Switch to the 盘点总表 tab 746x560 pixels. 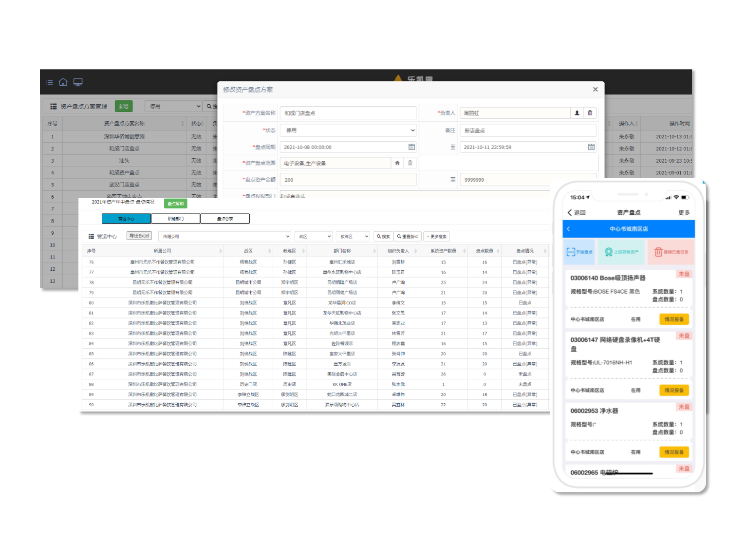[225, 219]
